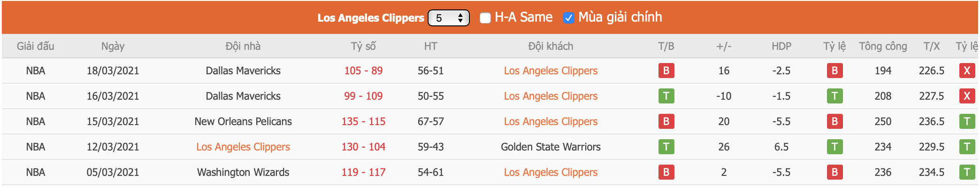Open the 105 - 89 score link

363,71
